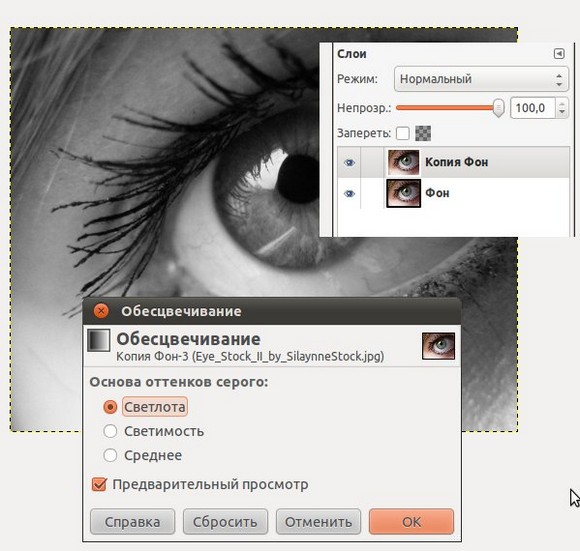Increase opacity with the spinner up arrow
This screenshot has height=551, width=580.
[x=562, y=103]
